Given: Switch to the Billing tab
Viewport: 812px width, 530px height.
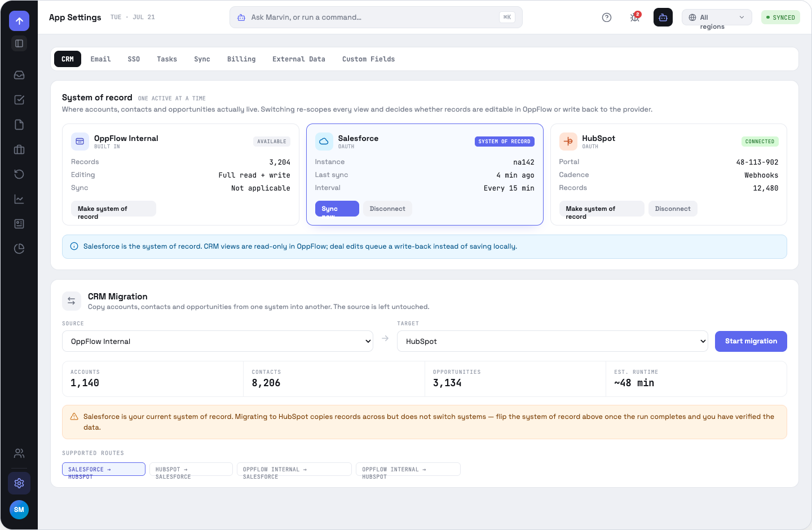Looking at the screenshot, I should (x=241, y=59).
